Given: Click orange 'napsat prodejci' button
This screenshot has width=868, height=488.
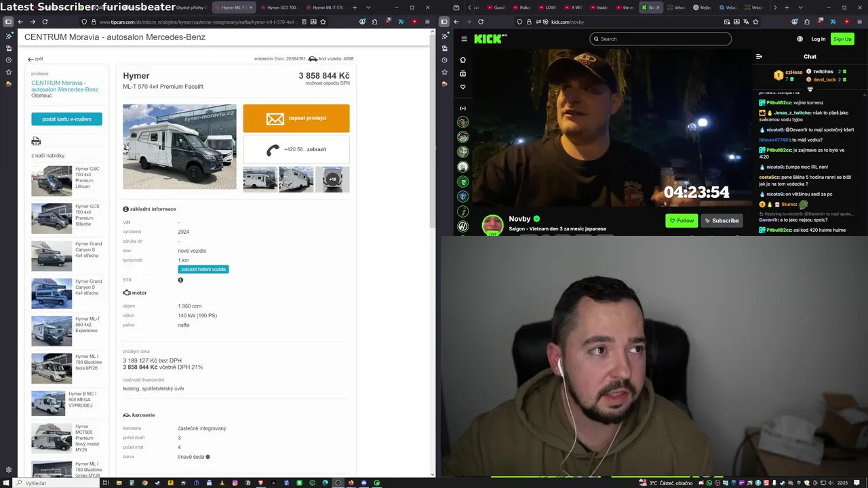Looking at the screenshot, I should pyautogui.click(x=296, y=118).
